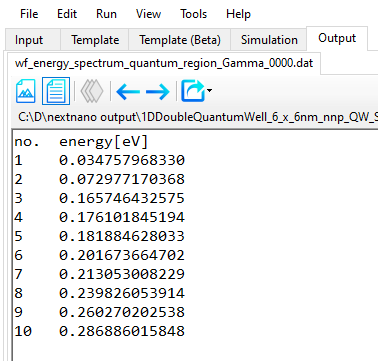Viewport: 378px width, 361px height.
Task: Open the View menu
Action: pos(148,14)
